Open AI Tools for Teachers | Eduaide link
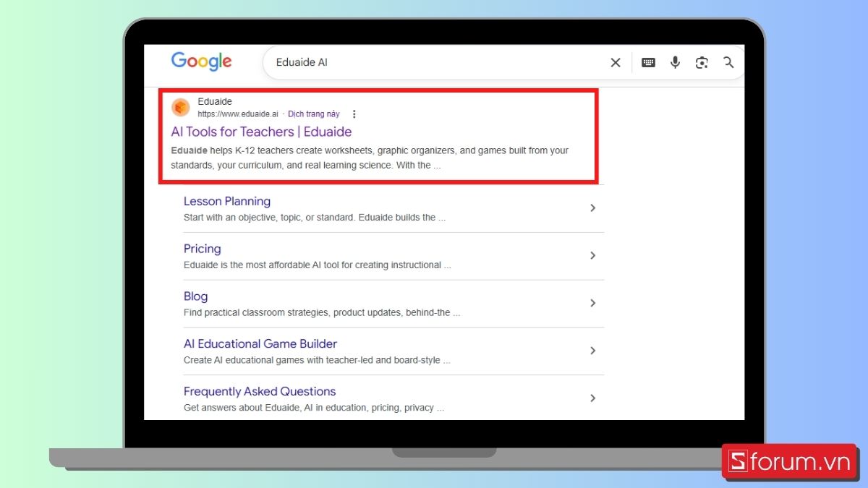 click(261, 132)
